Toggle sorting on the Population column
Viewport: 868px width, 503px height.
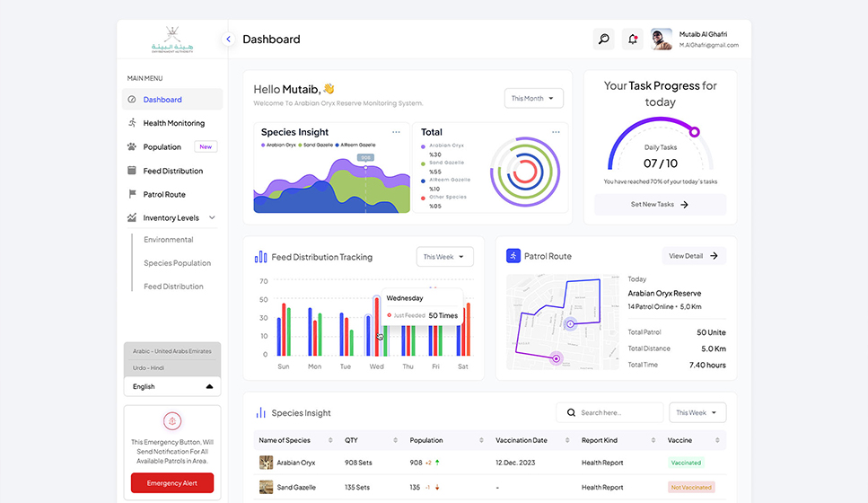pos(481,440)
